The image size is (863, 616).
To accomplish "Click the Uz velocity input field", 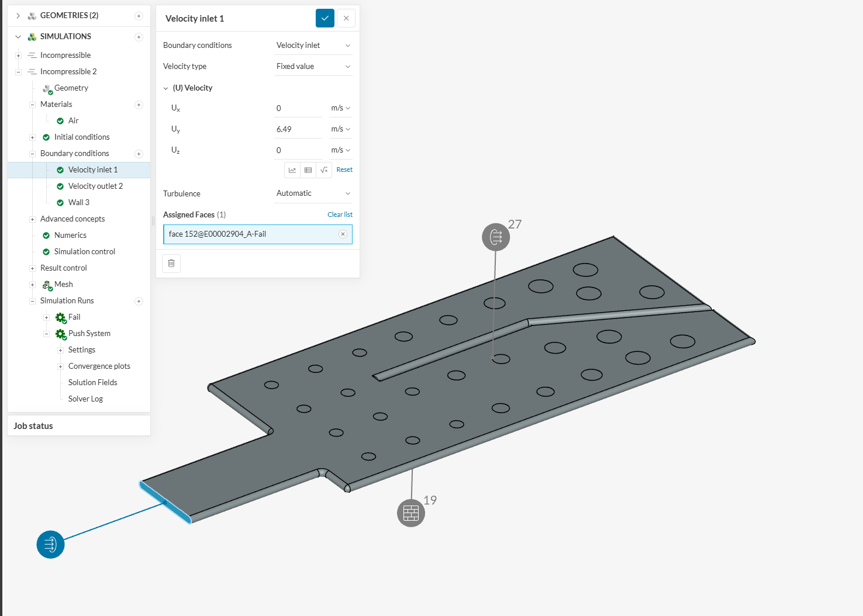I will point(298,150).
